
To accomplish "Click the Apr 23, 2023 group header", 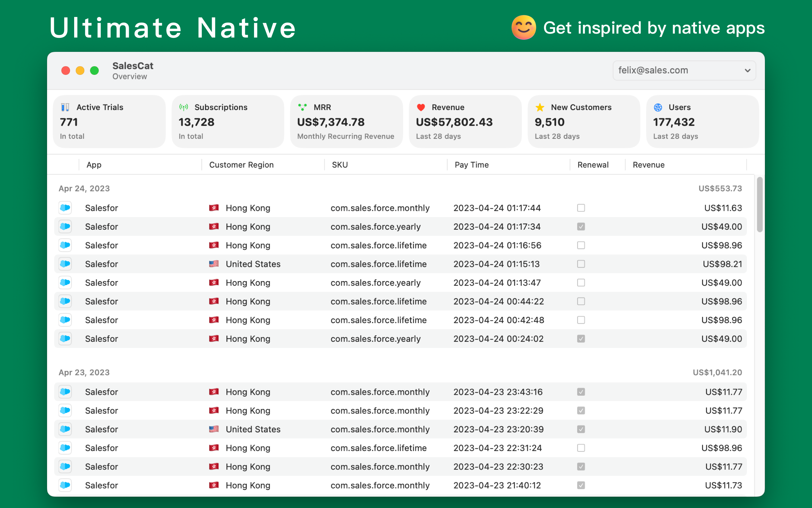I will click(84, 372).
